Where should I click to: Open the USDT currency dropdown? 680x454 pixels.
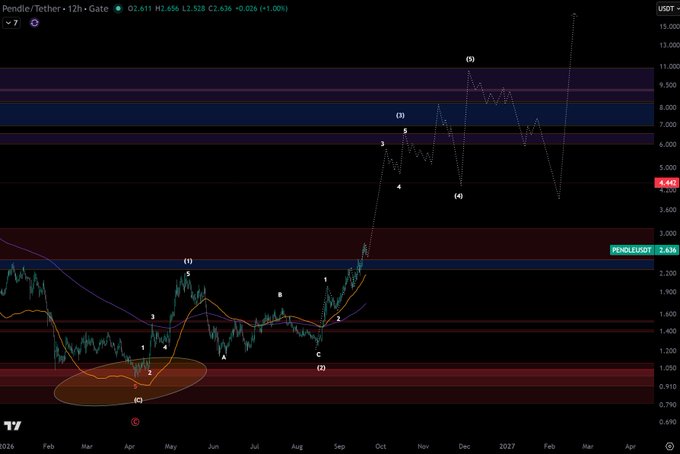[668, 8]
